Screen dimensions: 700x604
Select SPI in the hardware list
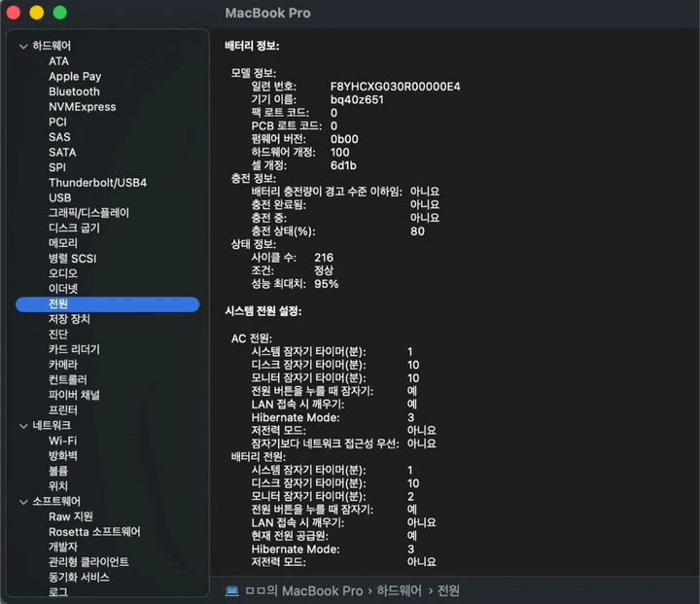tap(57, 167)
